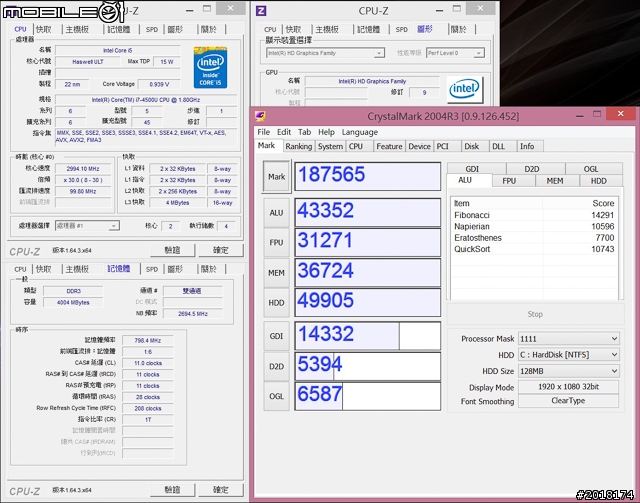Image resolution: width=640 pixels, height=503 pixels.
Task: Click the GDI benchmark button
Action: [276, 336]
